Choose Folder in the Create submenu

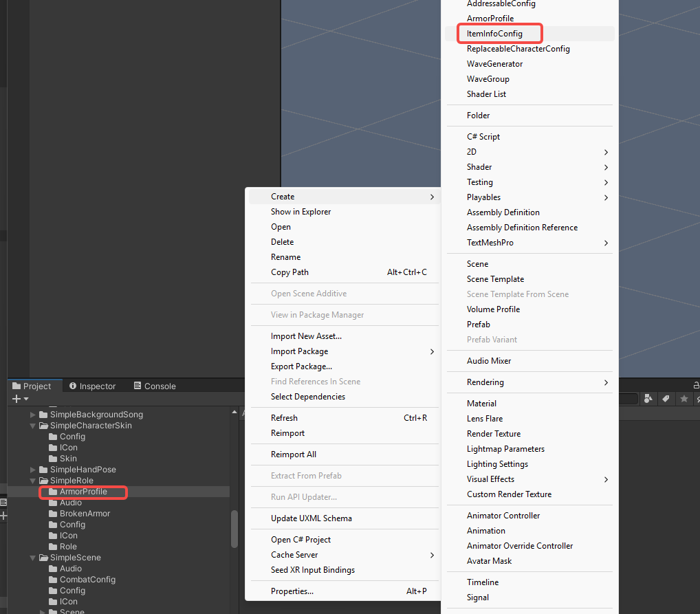click(530, 116)
